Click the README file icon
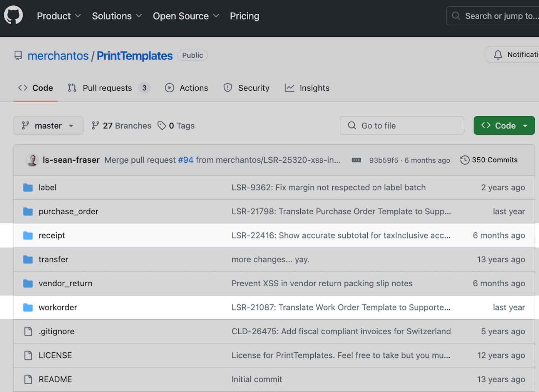The image size is (539, 392). pyautogui.click(x=28, y=379)
